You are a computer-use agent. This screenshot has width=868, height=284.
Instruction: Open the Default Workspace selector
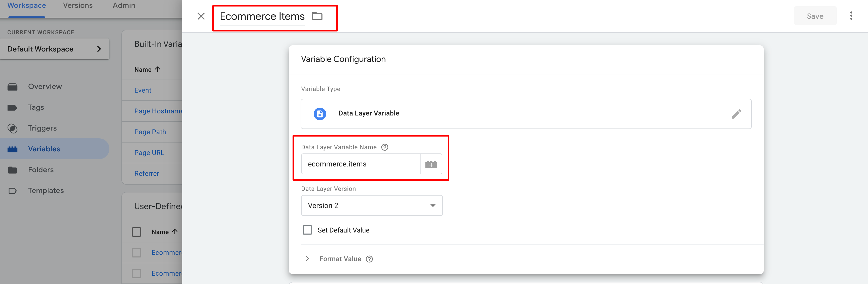pos(55,49)
